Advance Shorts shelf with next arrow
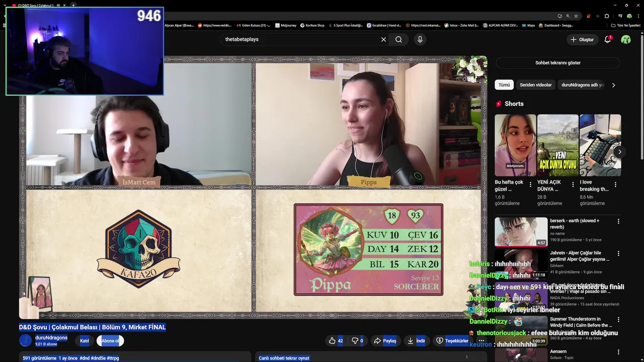The image size is (644, 362). (619, 152)
